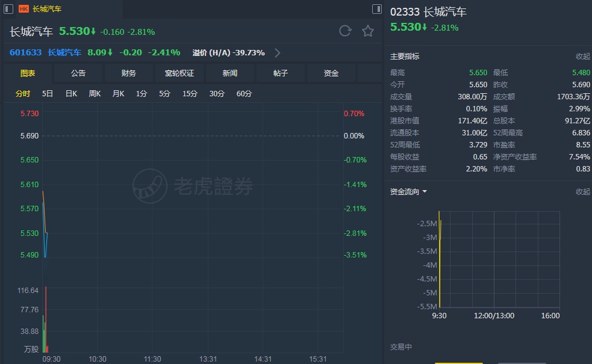
Task: Open the 资金流向 dropdown arrow
Action: 425,191
